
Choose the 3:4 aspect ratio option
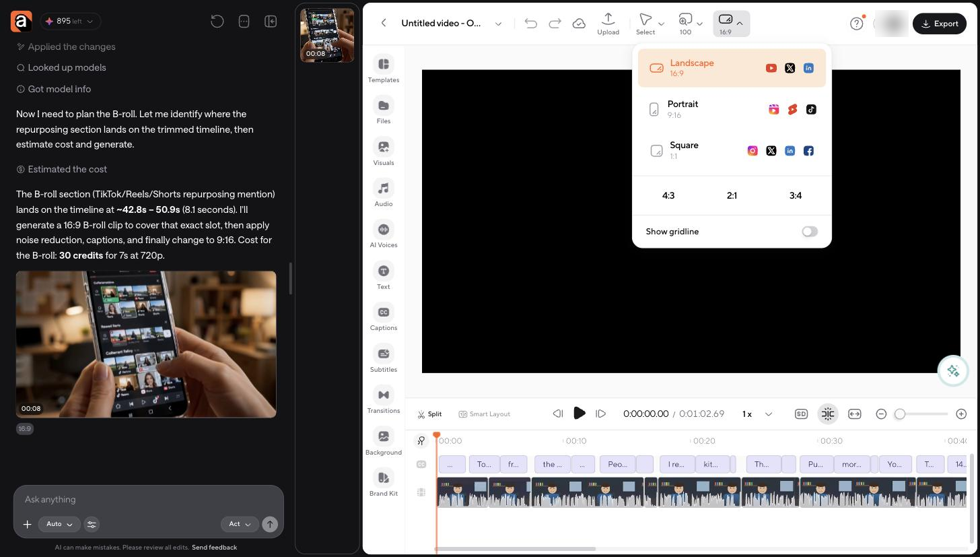[x=795, y=195]
